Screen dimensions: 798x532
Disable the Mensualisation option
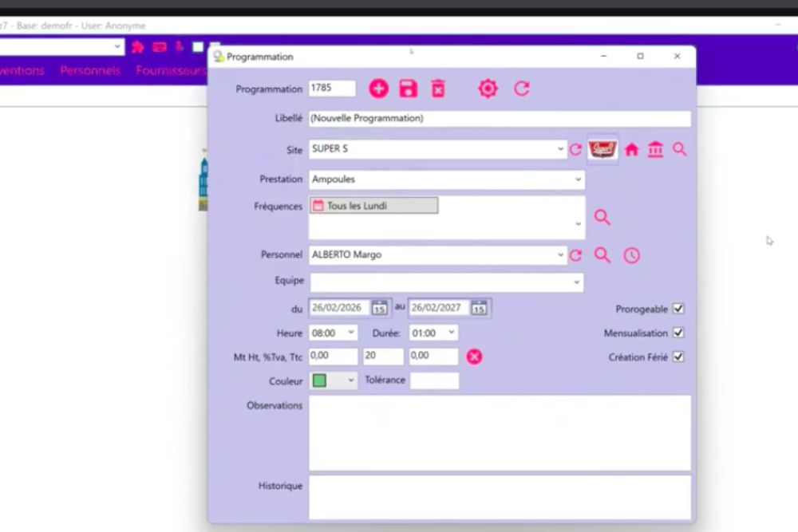point(678,333)
